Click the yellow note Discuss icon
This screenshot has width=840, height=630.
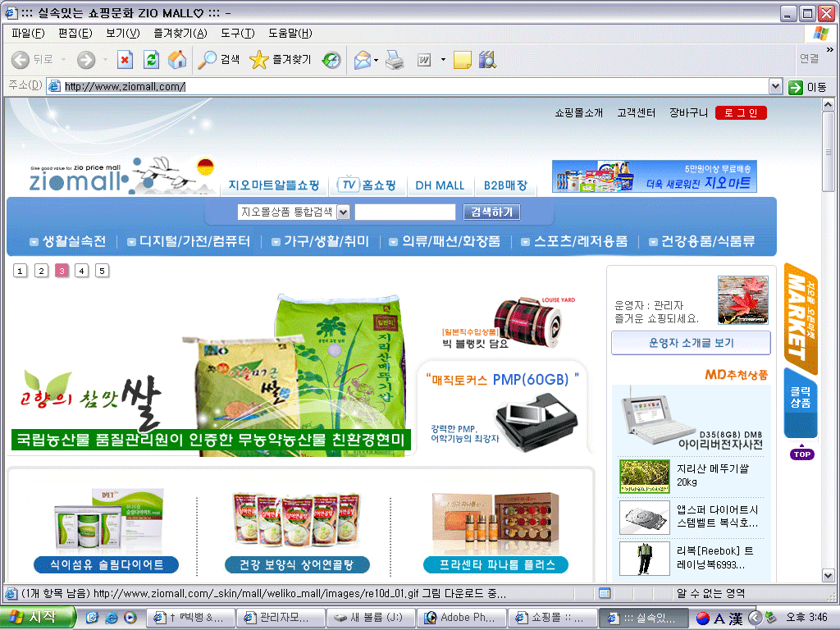pyautogui.click(x=463, y=60)
